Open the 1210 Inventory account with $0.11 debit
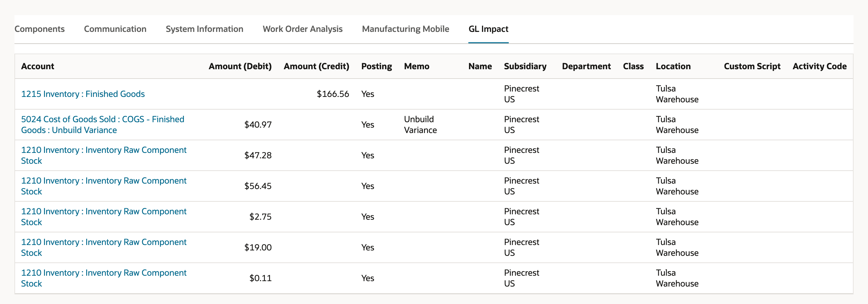 104,278
